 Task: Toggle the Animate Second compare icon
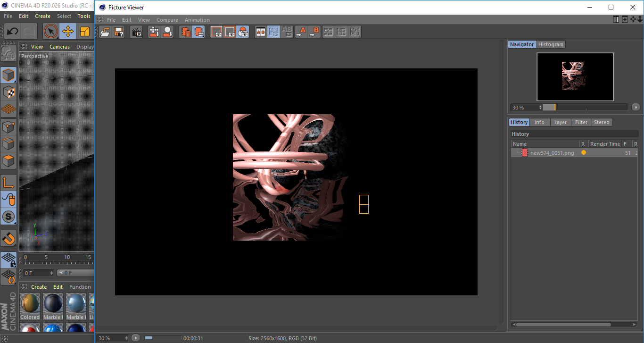point(273,32)
